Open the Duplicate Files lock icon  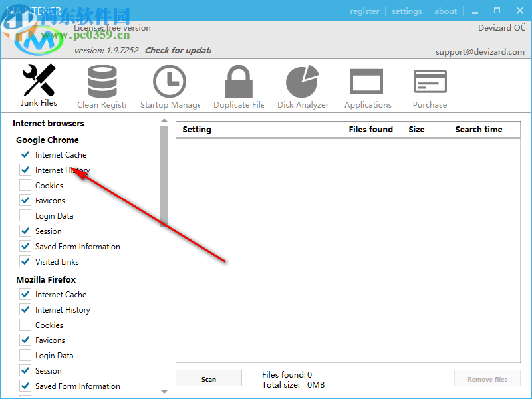tap(239, 81)
